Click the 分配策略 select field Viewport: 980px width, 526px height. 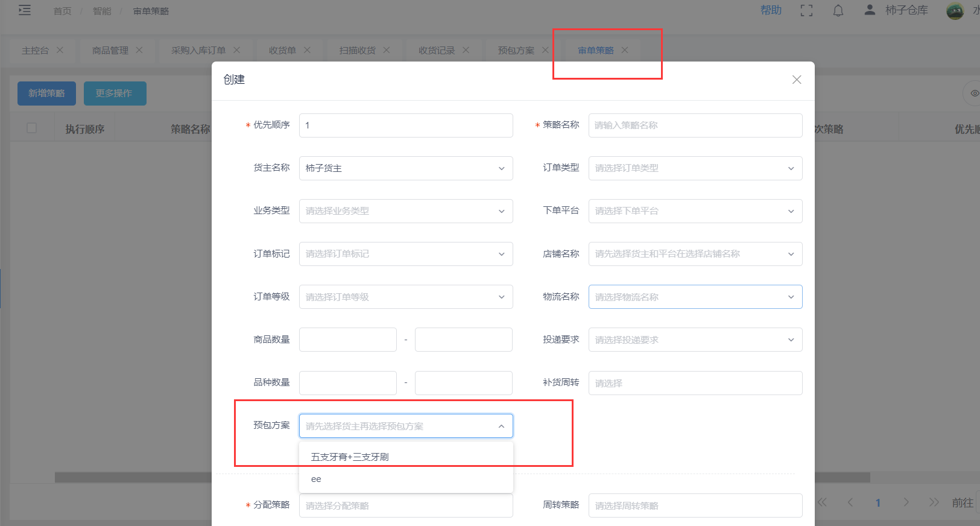tap(406, 505)
